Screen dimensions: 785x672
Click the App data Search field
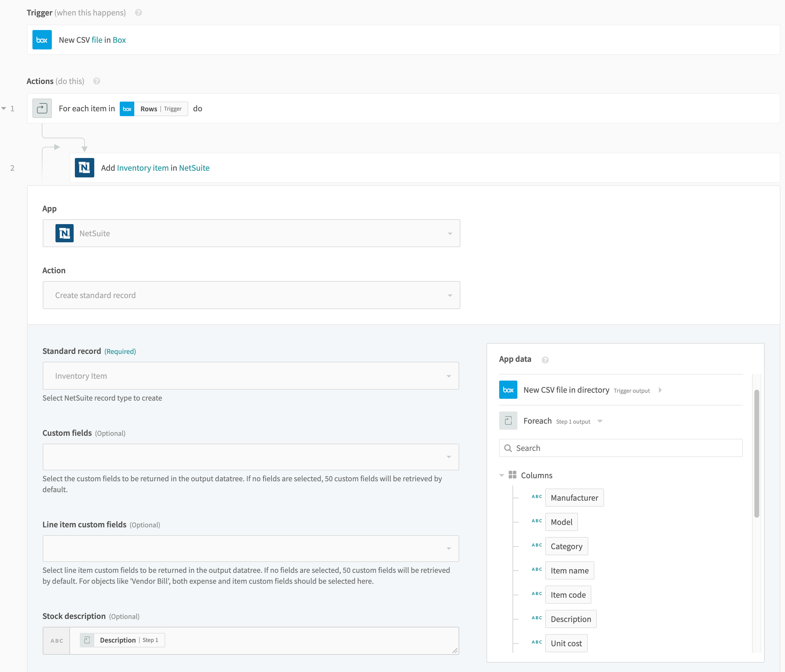(621, 448)
